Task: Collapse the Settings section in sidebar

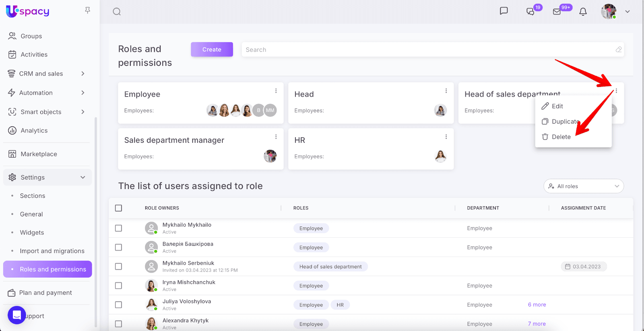Action: click(x=83, y=177)
